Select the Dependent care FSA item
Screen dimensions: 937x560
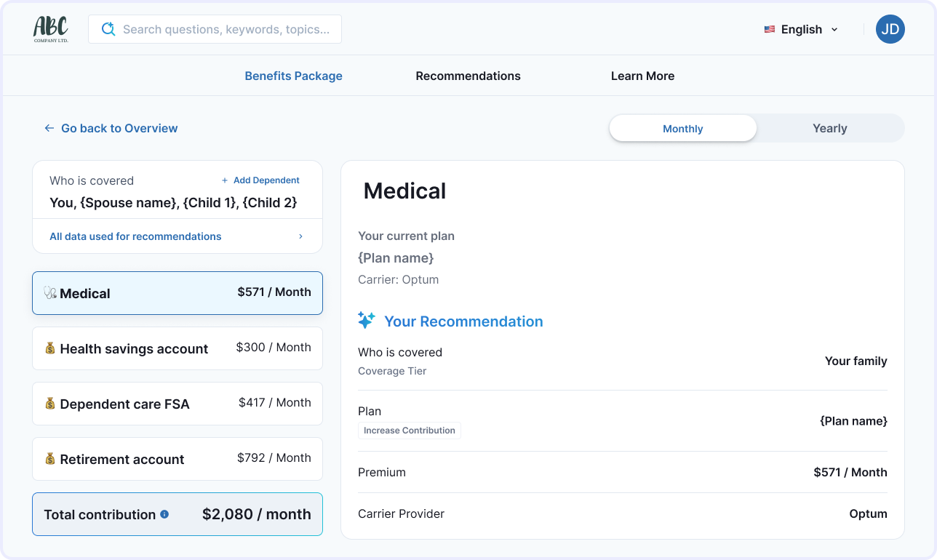coord(178,404)
